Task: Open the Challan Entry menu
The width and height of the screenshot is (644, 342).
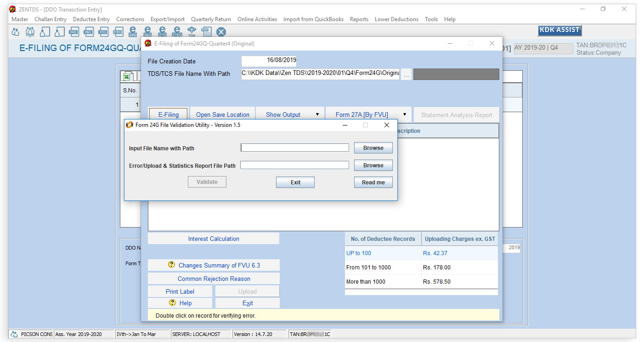Action: tap(51, 19)
